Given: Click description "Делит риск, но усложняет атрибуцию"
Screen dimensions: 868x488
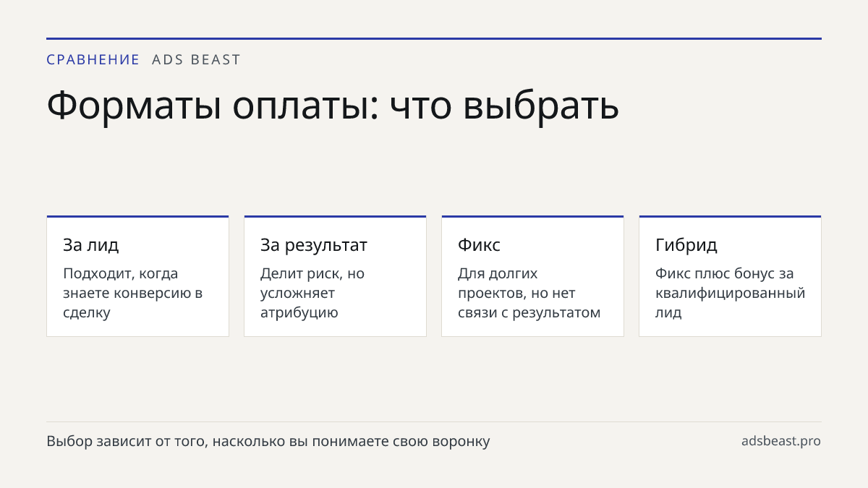Looking at the screenshot, I should [312, 293].
